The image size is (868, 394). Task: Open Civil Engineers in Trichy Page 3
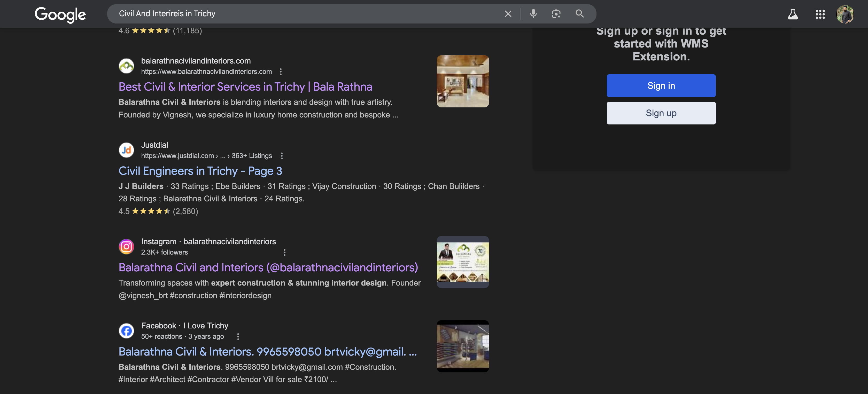[x=200, y=171]
